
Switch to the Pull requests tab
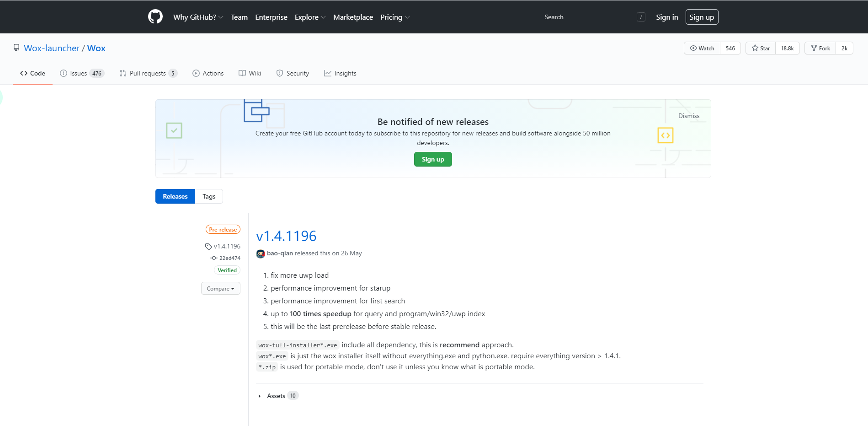(x=149, y=73)
